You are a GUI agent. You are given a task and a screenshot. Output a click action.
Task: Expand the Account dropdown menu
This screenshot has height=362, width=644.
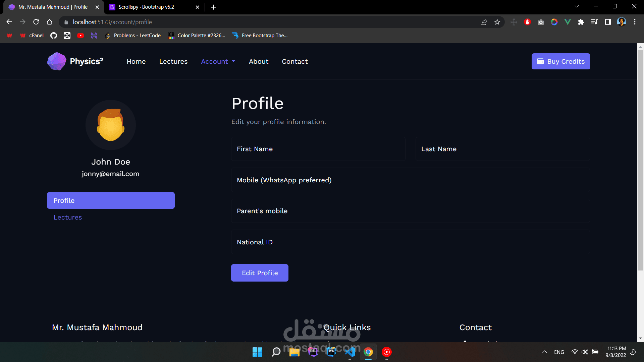click(x=218, y=61)
